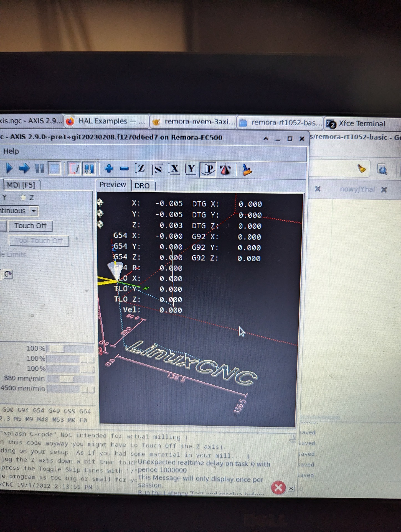
Task: Toggle optional pause M1 icon
Action: [x=89, y=169]
